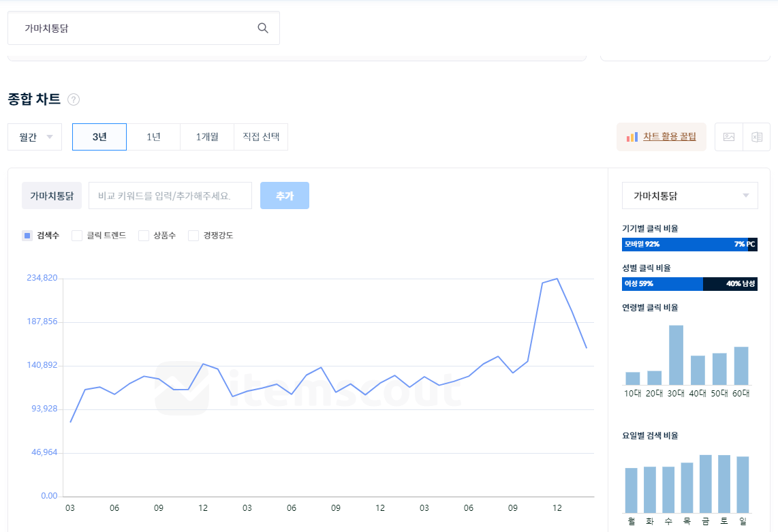
Task: Click the 93,928 axis label
Action: tap(44, 409)
